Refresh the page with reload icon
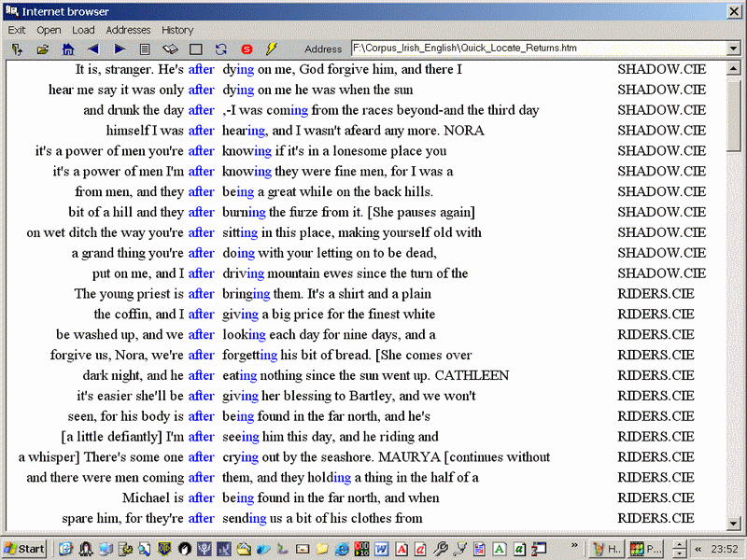The image size is (747, 560). point(221,49)
